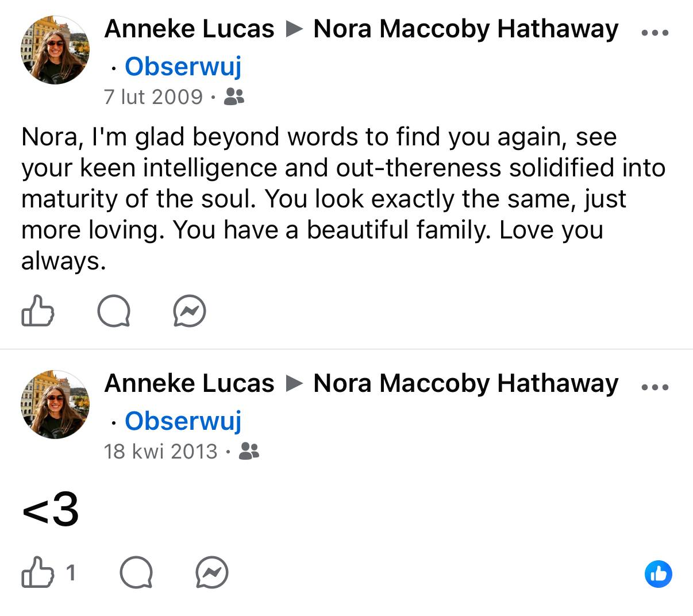Open comments on the "<3" post

tap(136, 573)
